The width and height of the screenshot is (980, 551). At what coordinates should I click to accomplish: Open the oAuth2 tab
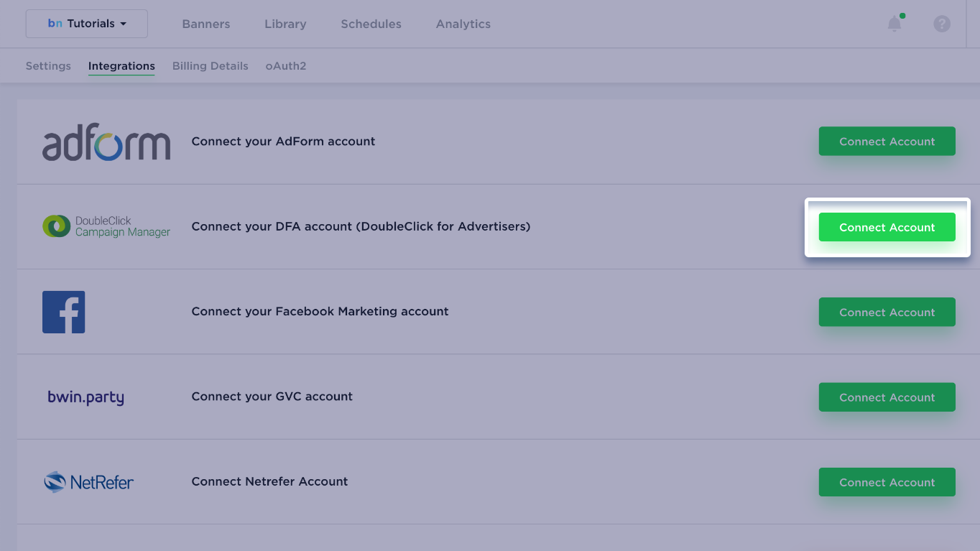(286, 66)
